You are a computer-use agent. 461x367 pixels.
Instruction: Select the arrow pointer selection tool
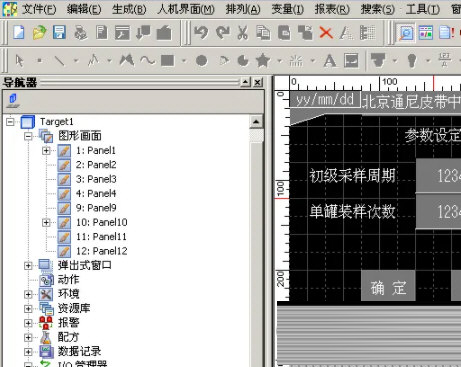point(19,61)
